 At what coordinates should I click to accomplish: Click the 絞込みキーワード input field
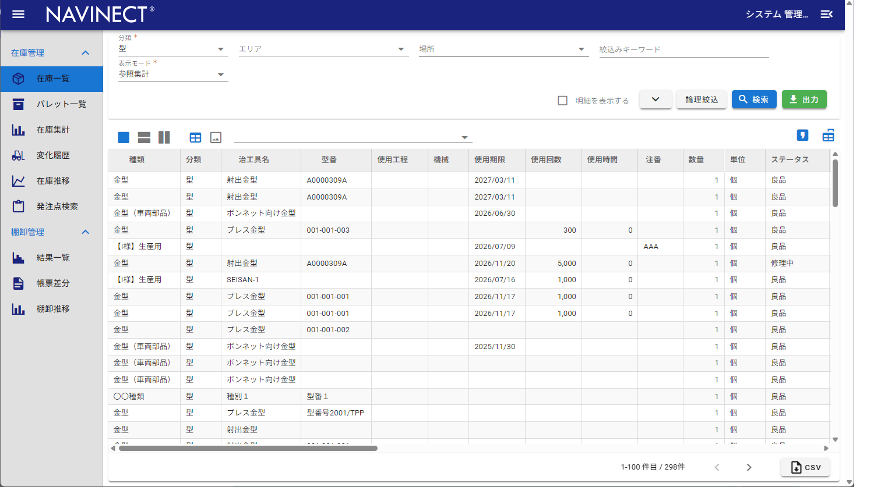684,49
